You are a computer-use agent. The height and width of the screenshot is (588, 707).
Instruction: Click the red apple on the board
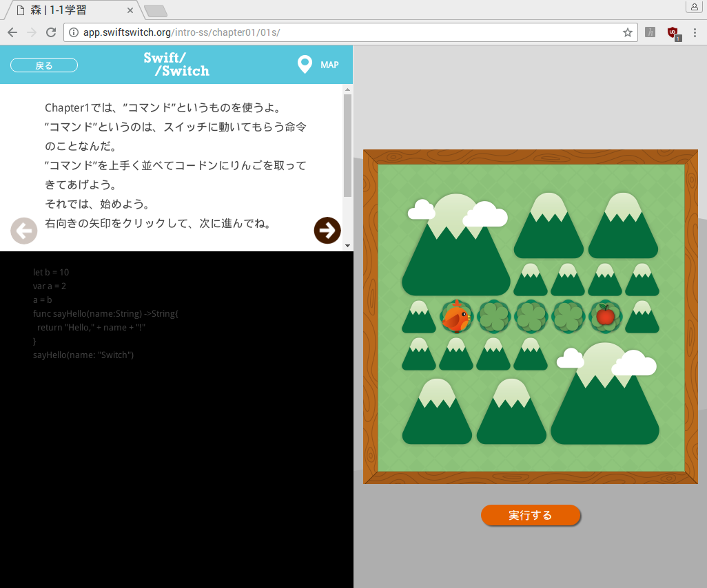click(x=605, y=316)
